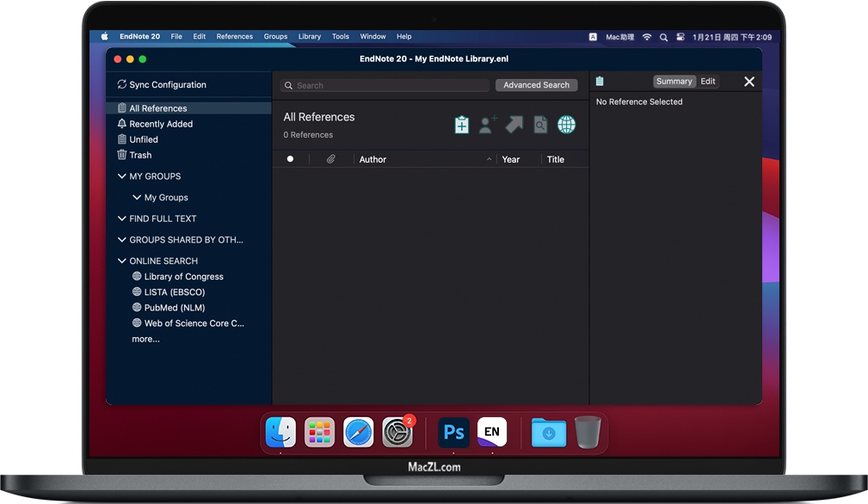Collapse the MY GROUPS section
The image size is (868, 504).
coord(122,176)
